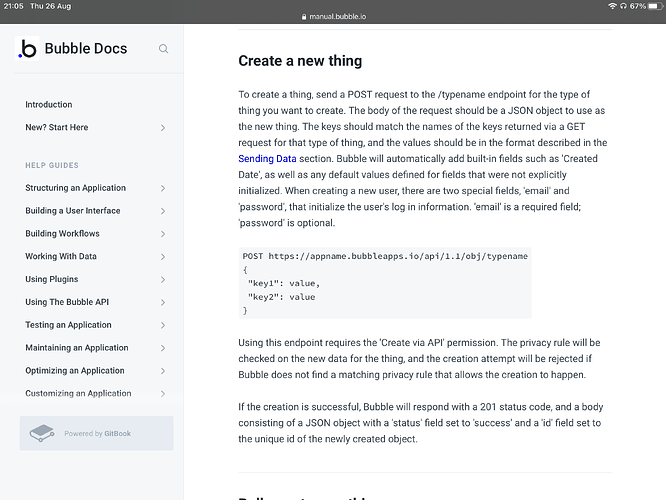Follow the Sending Data link
The image size is (666, 500).
tap(267, 159)
